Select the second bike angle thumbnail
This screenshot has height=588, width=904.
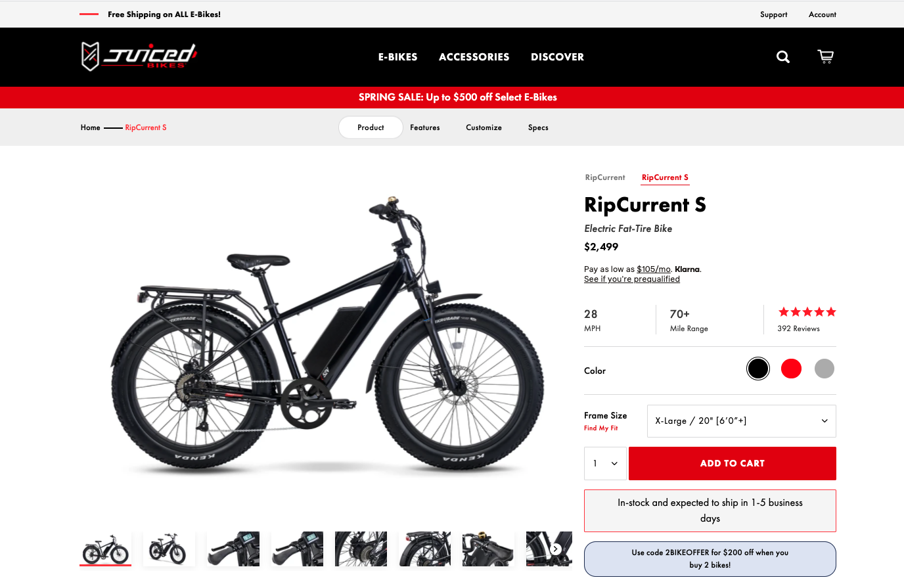169,549
